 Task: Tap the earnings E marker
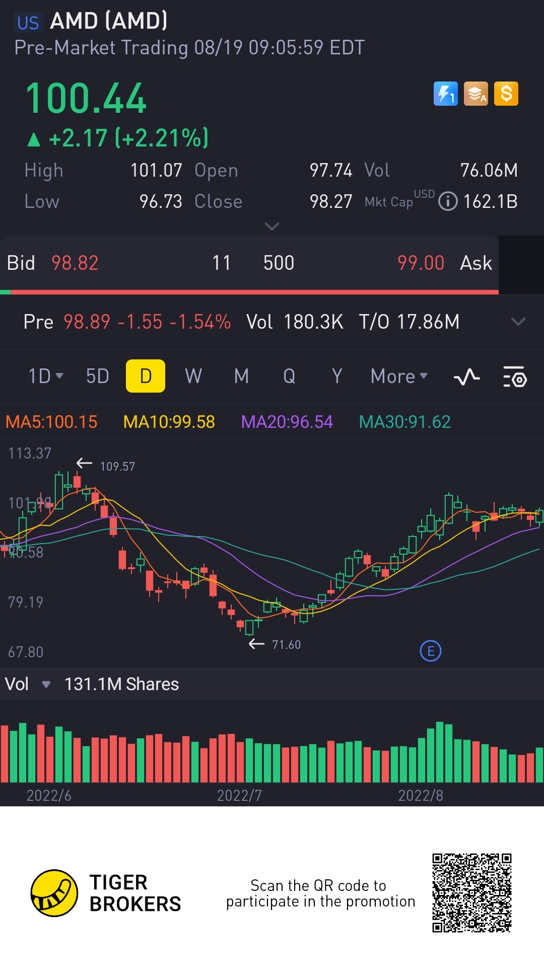point(431,651)
